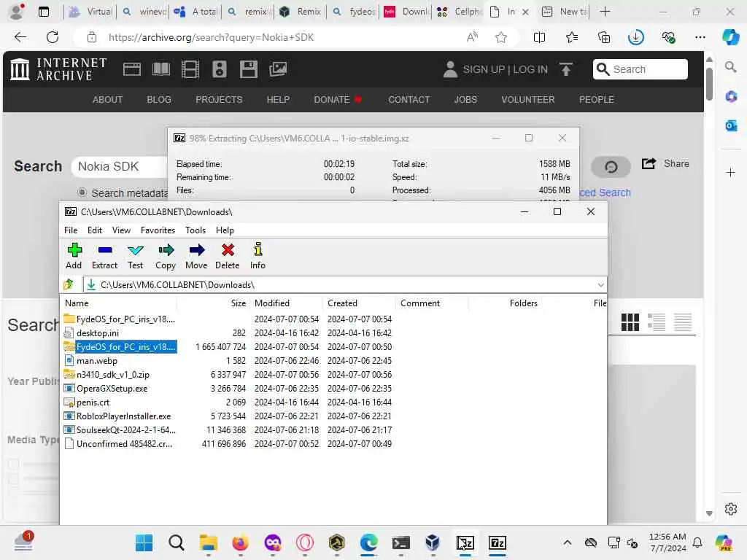Open the File menu in 7-Zip
Screen dimensions: 747x560
coord(71,230)
